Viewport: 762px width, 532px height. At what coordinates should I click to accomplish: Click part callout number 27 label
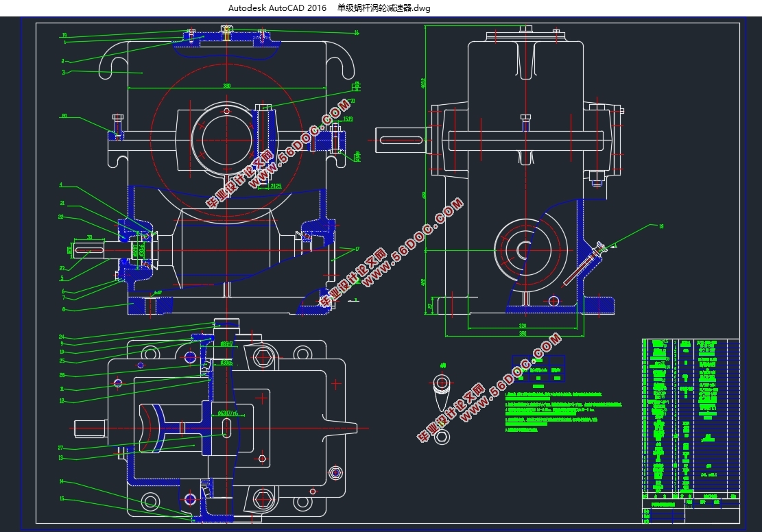coord(61,448)
